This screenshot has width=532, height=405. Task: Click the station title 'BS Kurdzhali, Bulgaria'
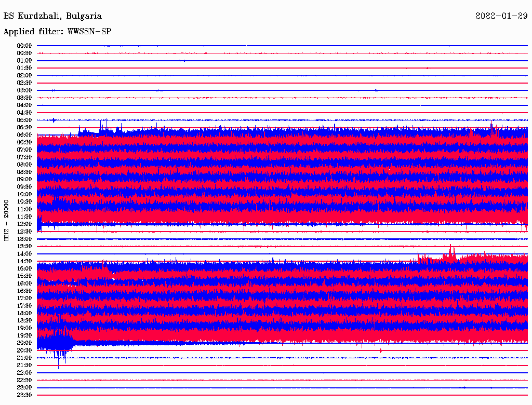click(52, 16)
